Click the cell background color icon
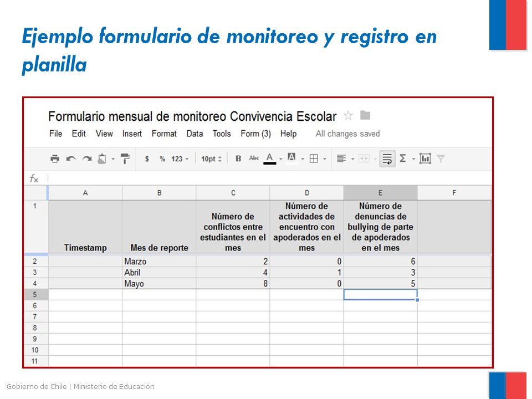Image resolution: width=532 pixels, height=399 pixels. tap(291, 158)
